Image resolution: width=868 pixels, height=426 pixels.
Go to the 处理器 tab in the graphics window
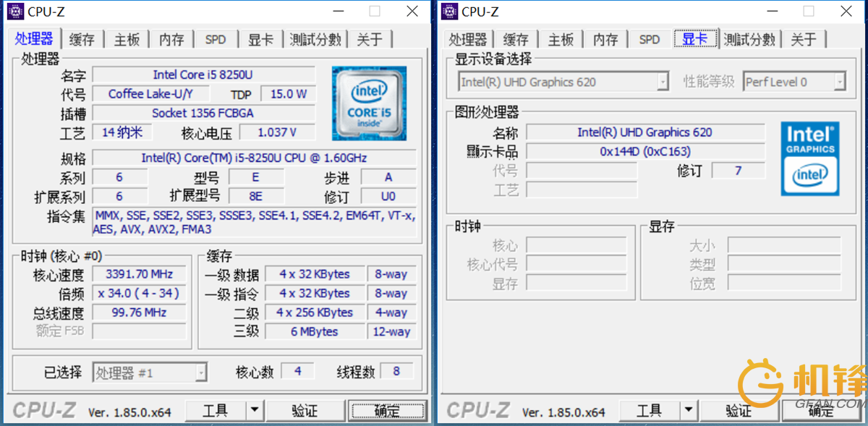(468, 40)
